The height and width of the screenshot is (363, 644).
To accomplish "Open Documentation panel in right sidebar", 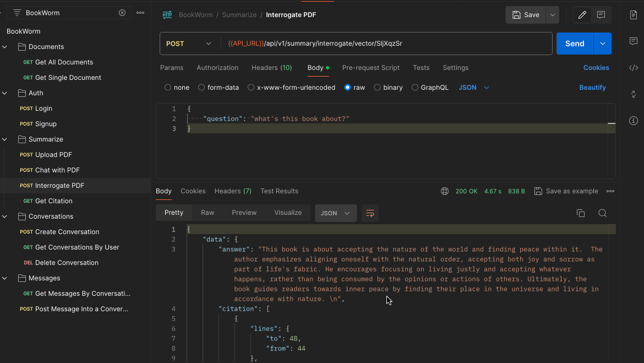I will click(634, 15).
